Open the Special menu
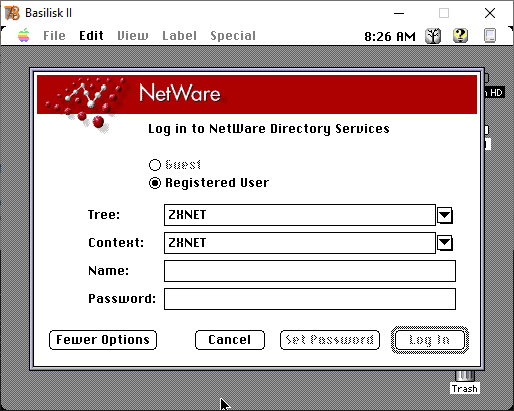 233,36
